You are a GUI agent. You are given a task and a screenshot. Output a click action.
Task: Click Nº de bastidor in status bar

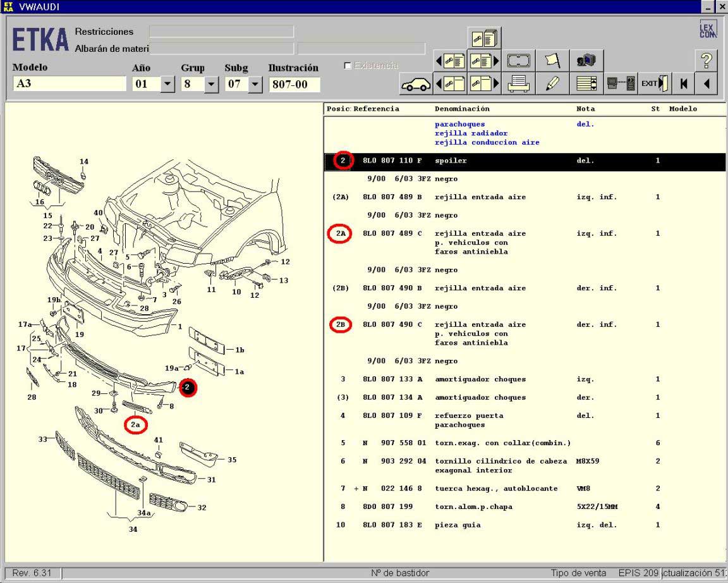(400, 573)
